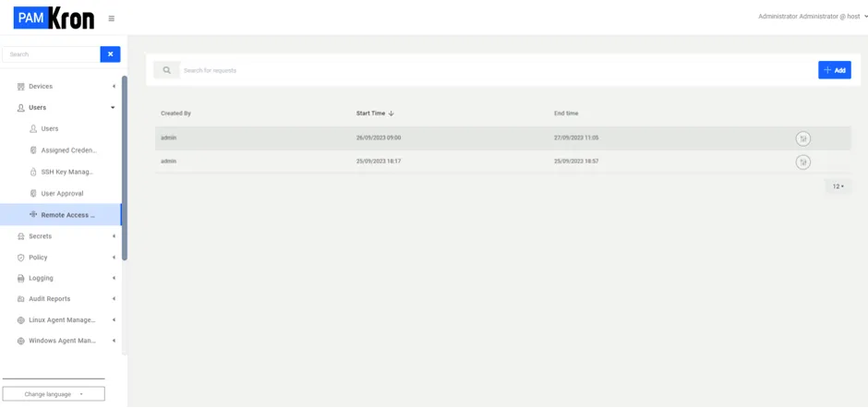Viewport: 868px width, 408px height.
Task: Click the Linux Agent Management globe icon
Action: (21, 320)
